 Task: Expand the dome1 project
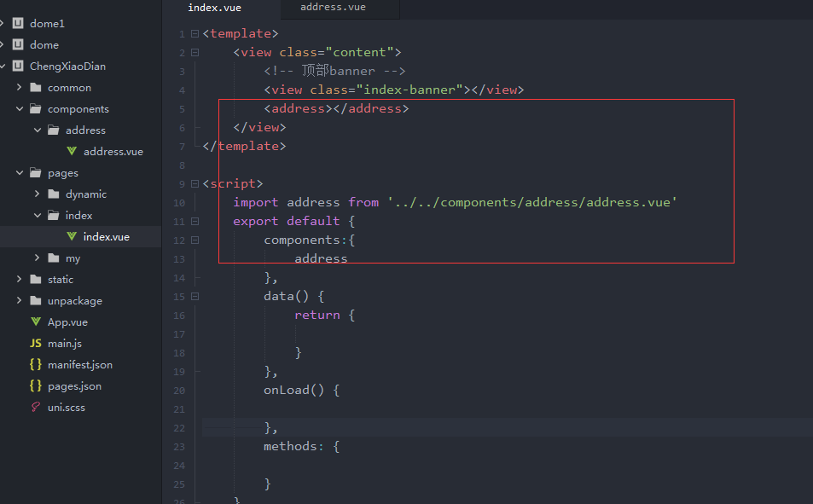(3, 23)
